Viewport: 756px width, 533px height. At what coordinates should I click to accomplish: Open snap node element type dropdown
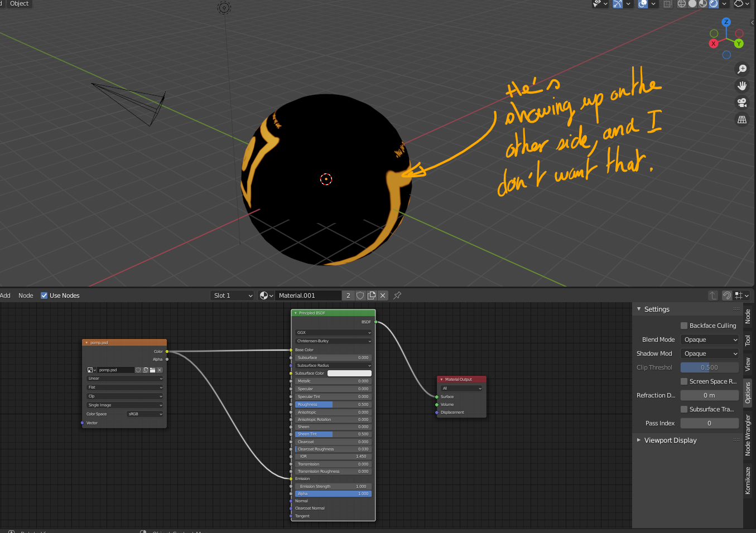click(742, 295)
